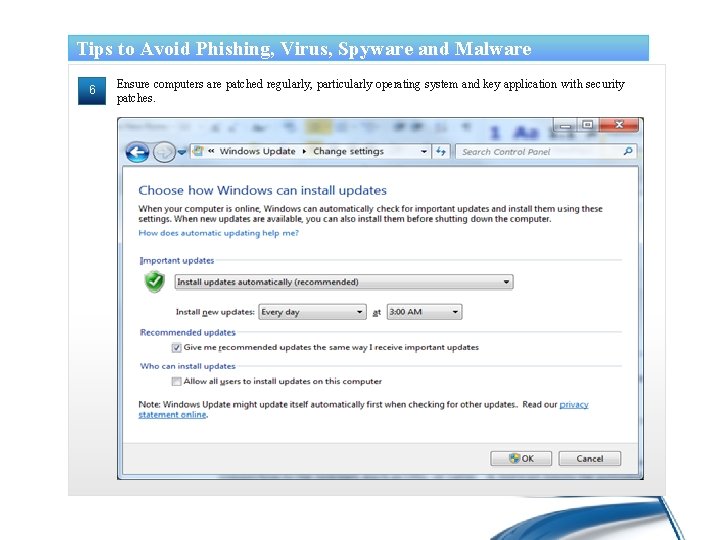Viewport: 720px width, 540px height.
Task: Click the OK button
Action: [x=521, y=458]
